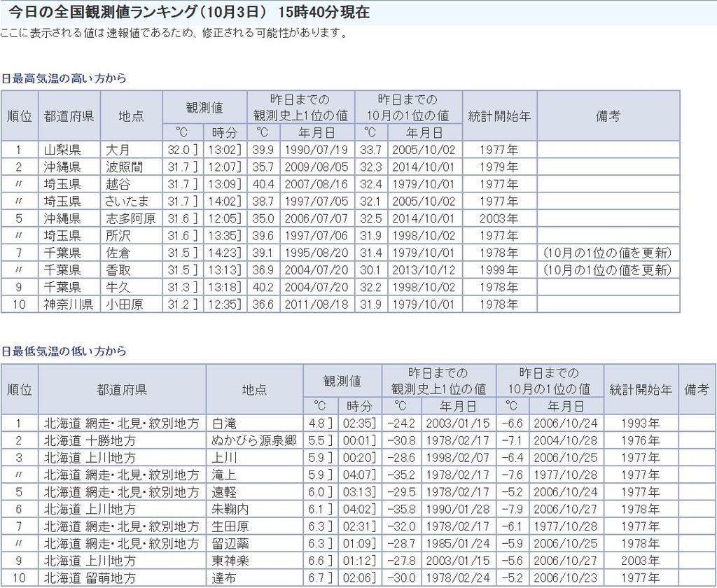Select the location cell '越谷'
This screenshot has width=717, height=588.
[131, 184]
